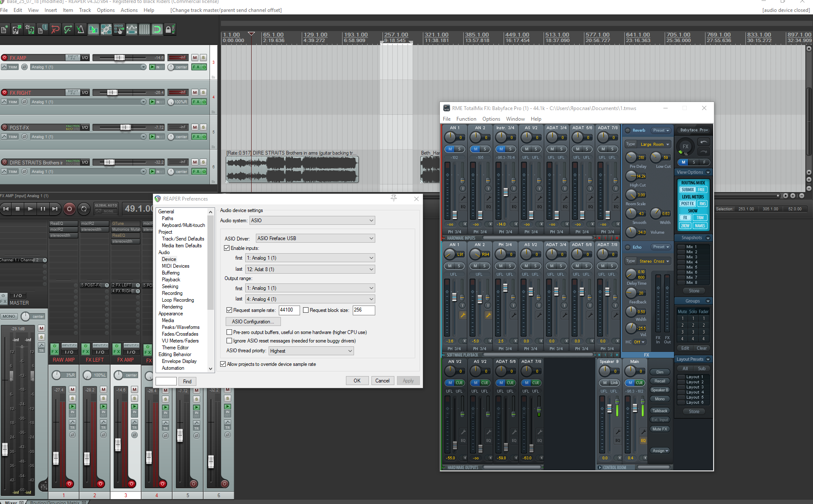The width and height of the screenshot is (813, 504).
Task: Click the DIRE STRAITS track volume fader
Action: tap(109, 162)
